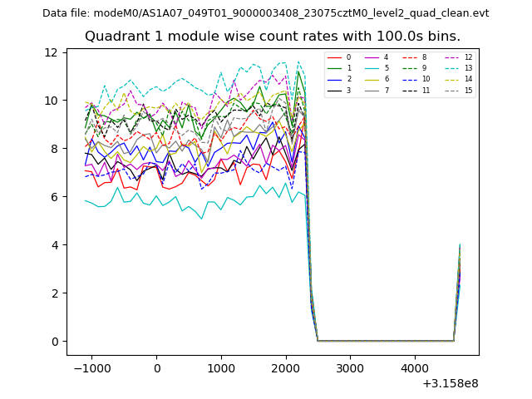Click the plot title about Quadrant 1 count rates
Image resolution: width=532 pixels, height=399 pixels.
[x=273, y=37]
